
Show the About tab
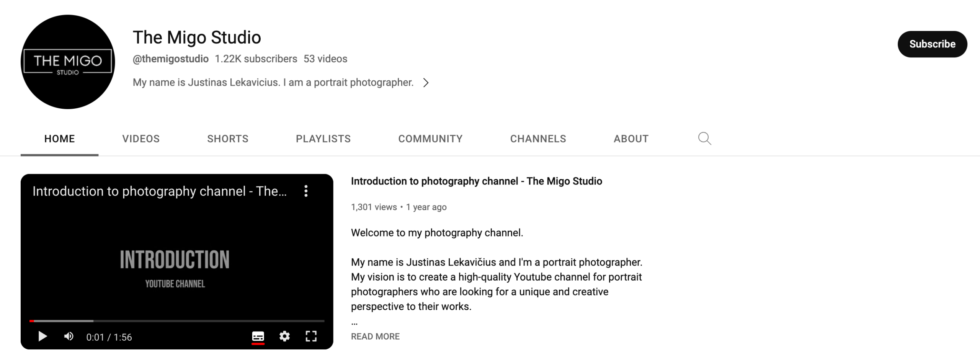(631, 139)
